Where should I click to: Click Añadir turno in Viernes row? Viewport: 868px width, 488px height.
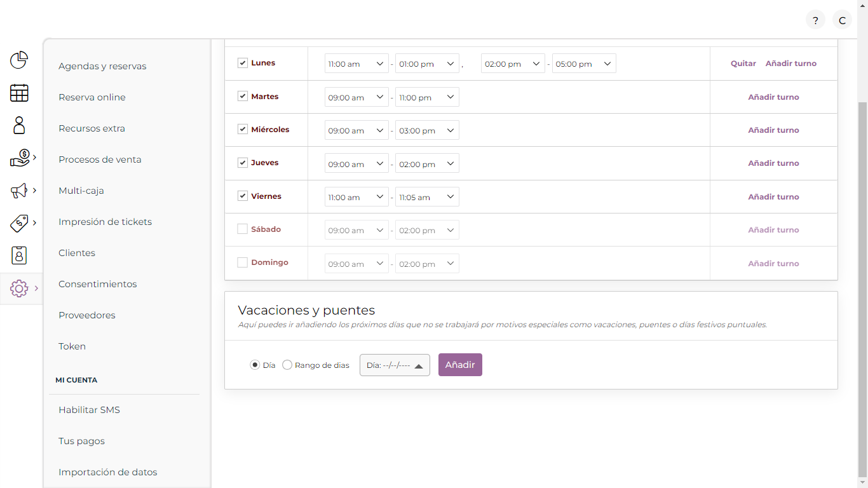773,197
